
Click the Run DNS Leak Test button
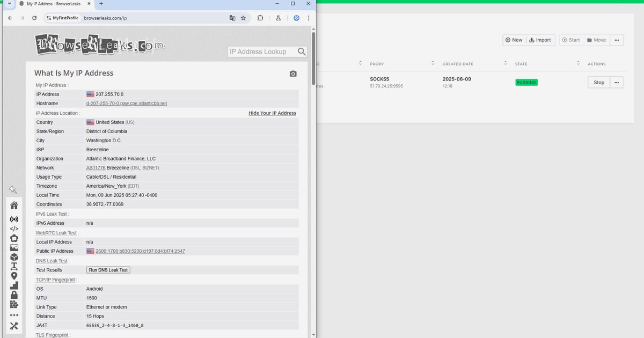coord(108,270)
